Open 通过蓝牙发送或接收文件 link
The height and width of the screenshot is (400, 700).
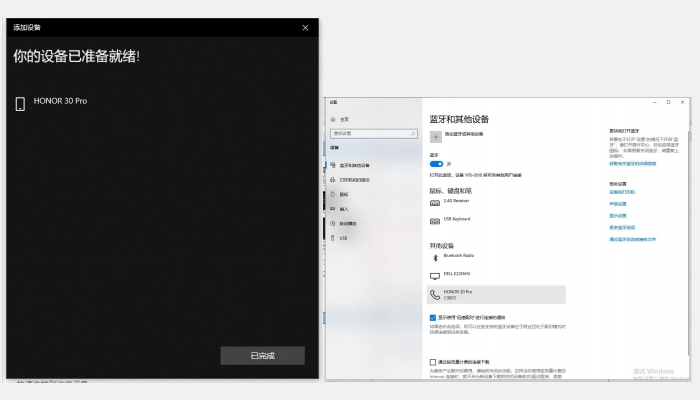click(633, 240)
